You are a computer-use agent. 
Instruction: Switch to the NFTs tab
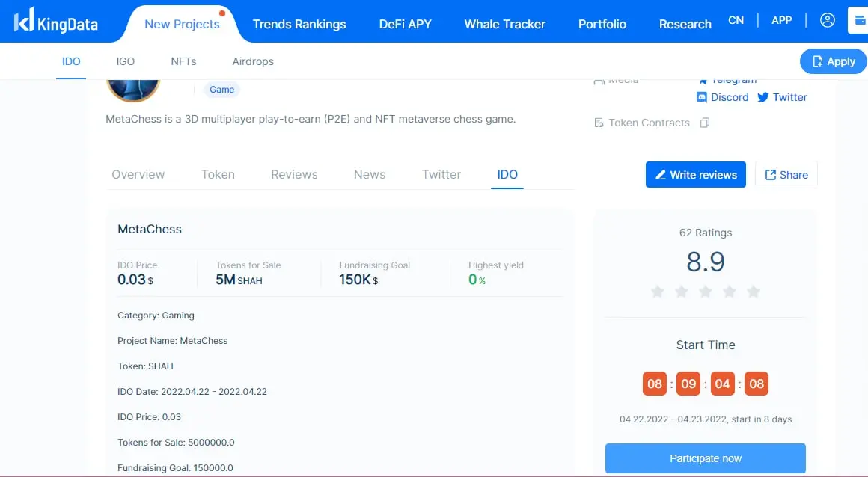[183, 61]
